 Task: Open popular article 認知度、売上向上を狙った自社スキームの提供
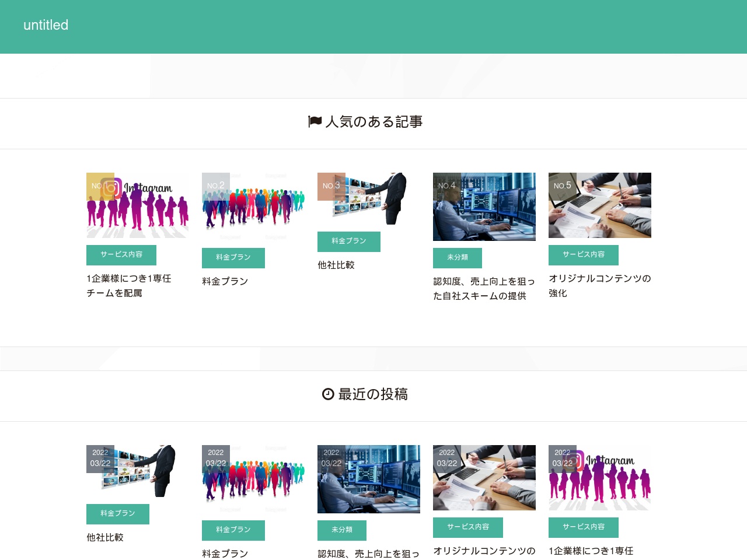[484, 289]
